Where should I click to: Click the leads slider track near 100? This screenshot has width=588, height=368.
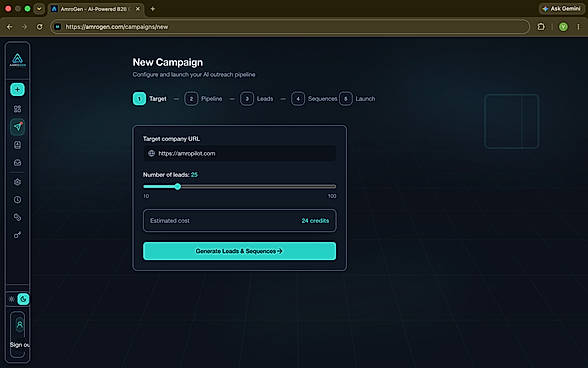332,186
